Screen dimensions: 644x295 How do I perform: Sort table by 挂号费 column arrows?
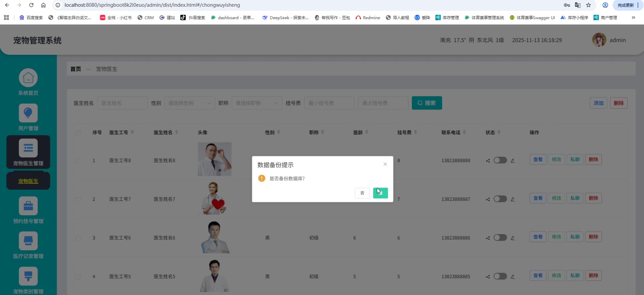416,132
